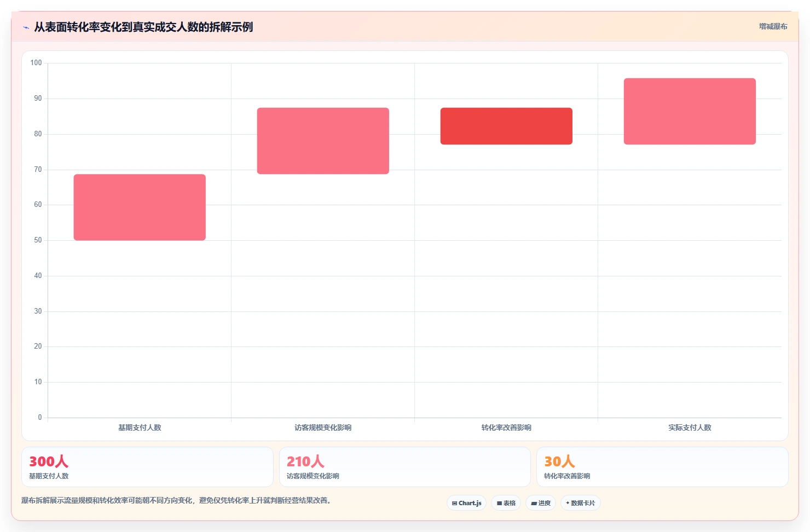Click y-axis value 100
810x532 pixels.
[36, 63]
